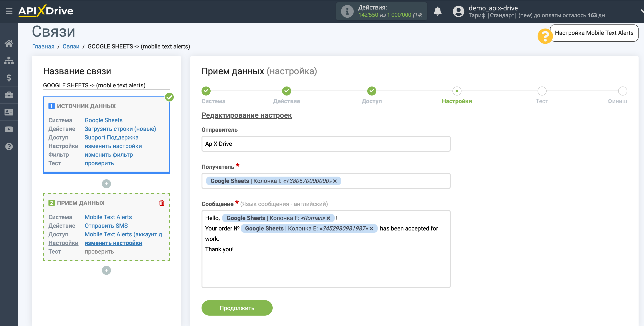Remove the Колонка I recipient tag
Viewport: 644px width, 326px height.
pyautogui.click(x=335, y=181)
